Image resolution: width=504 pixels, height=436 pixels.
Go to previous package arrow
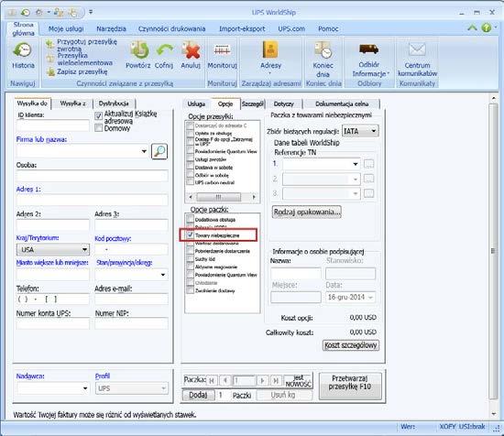point(225,381)
